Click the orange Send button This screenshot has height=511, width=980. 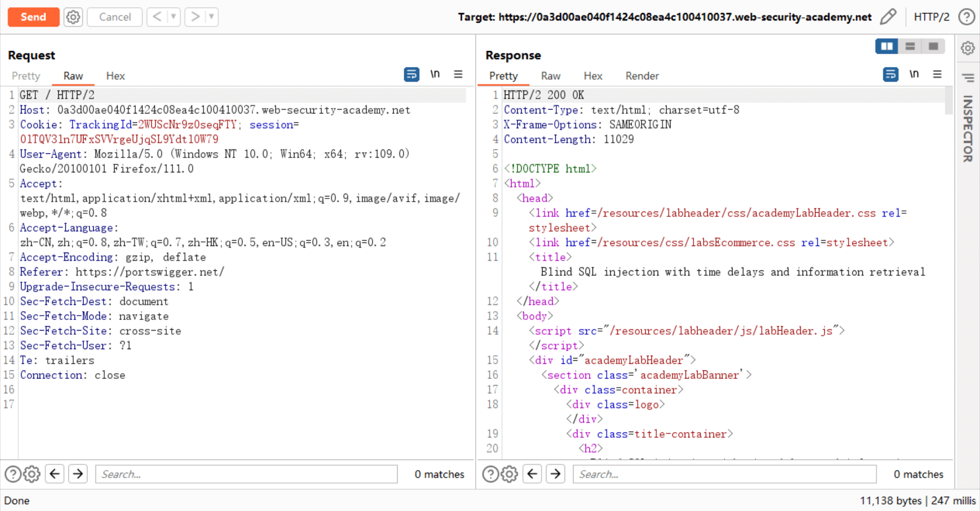[x=33, y=17]
